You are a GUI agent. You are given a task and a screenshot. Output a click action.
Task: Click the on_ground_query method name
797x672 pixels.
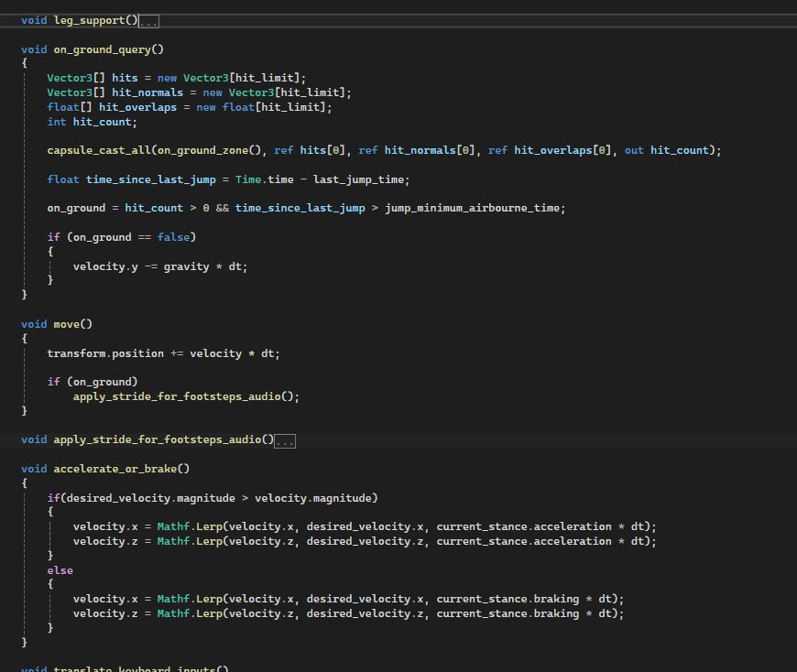click(x=102, y=49)
